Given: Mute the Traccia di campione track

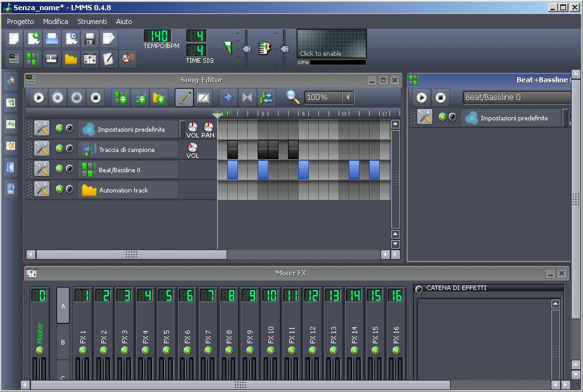Looking at the screenshot, I should coord(60,149).
